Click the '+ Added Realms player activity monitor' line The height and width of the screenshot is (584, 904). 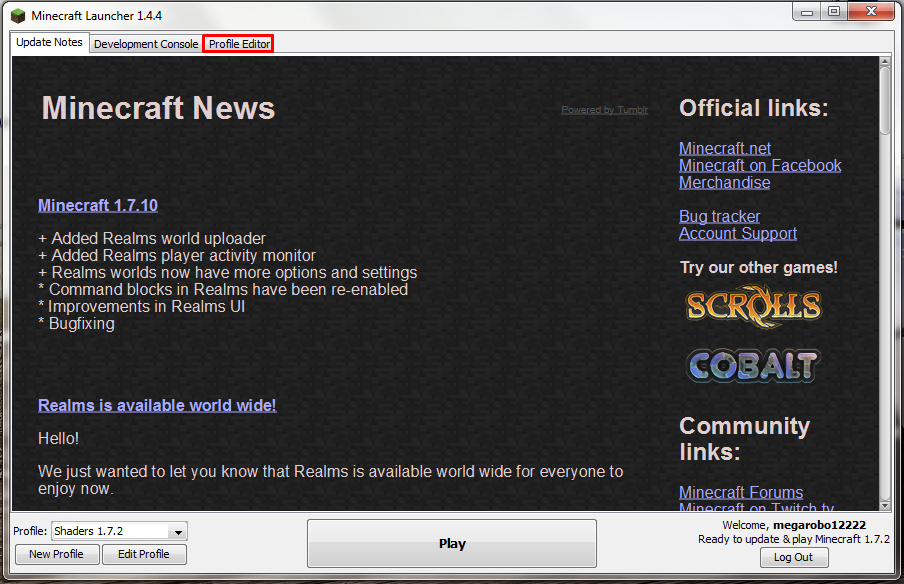(177, 255)
